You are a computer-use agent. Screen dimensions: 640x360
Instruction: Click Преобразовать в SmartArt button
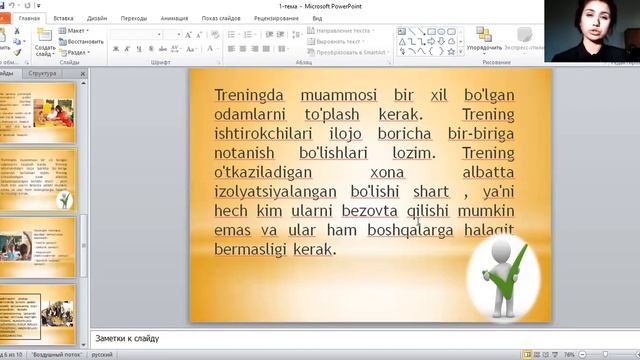(x=348, y=52)
